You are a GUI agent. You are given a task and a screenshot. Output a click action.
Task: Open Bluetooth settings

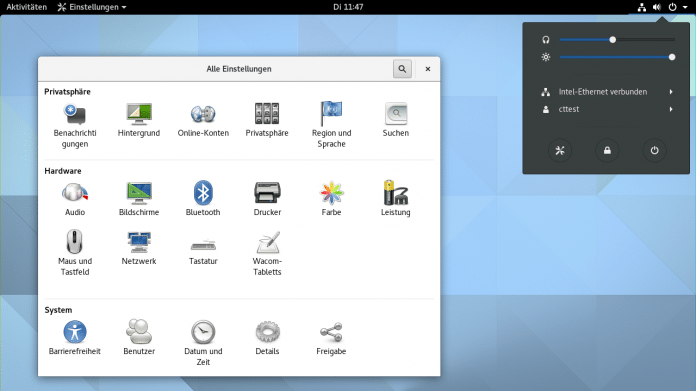pos(203,199)
